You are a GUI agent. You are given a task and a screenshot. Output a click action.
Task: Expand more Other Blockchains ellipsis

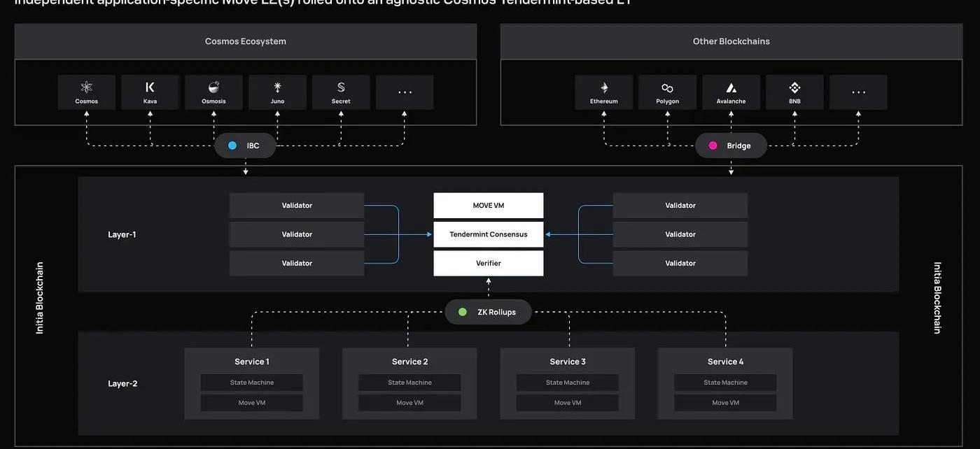[x=858, y=92]
